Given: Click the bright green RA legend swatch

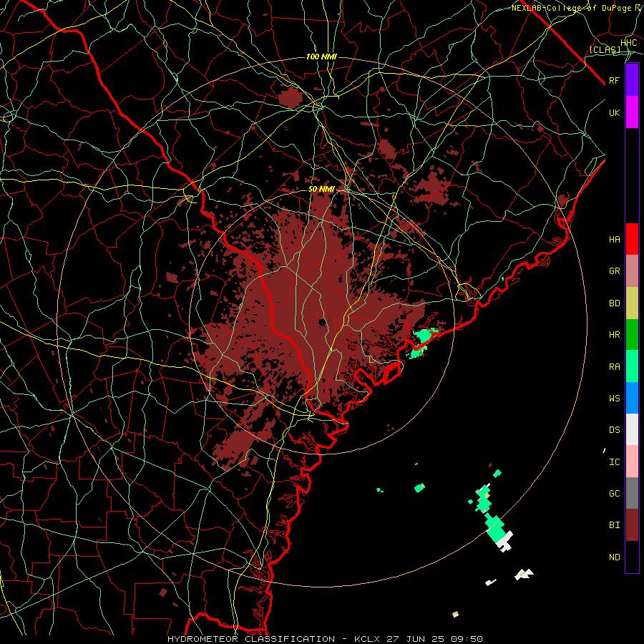Looking at the screenshot, I should coord(632,366).
